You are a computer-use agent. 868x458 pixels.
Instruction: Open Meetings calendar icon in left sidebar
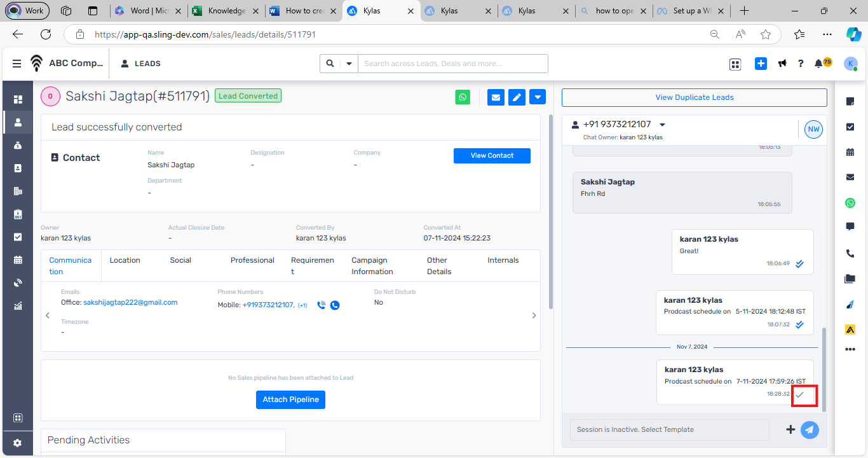(18, 260)
